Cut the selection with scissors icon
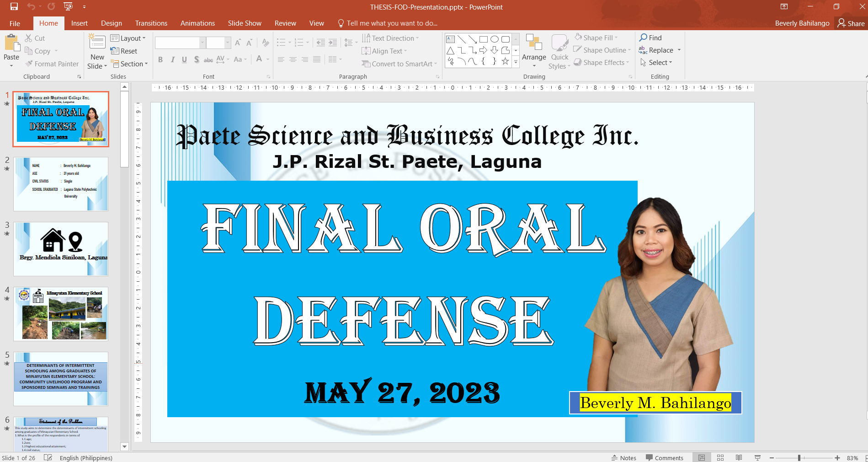 pyautogui.click(x=35, y=38)
